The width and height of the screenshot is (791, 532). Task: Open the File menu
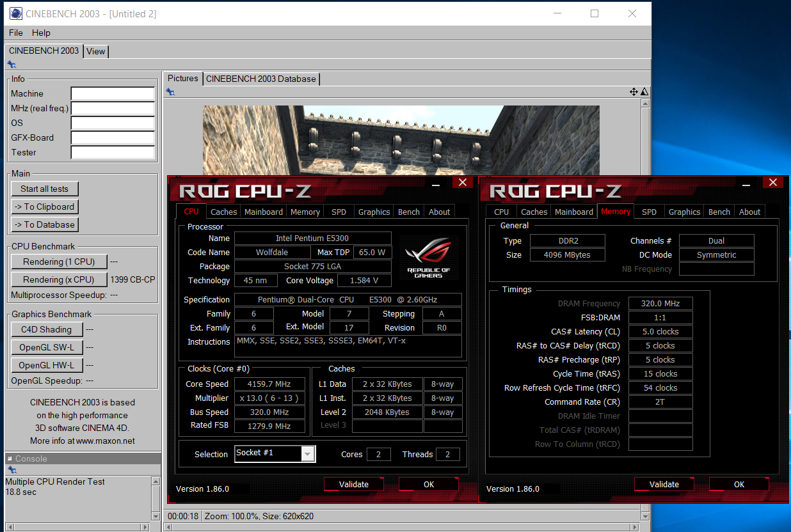point(16,33)
